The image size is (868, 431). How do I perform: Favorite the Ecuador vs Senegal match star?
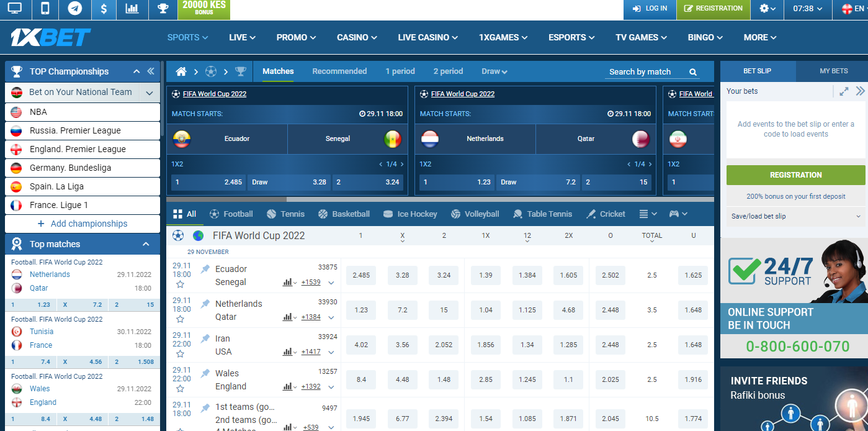pyautogui.click(x=180, y=284)
